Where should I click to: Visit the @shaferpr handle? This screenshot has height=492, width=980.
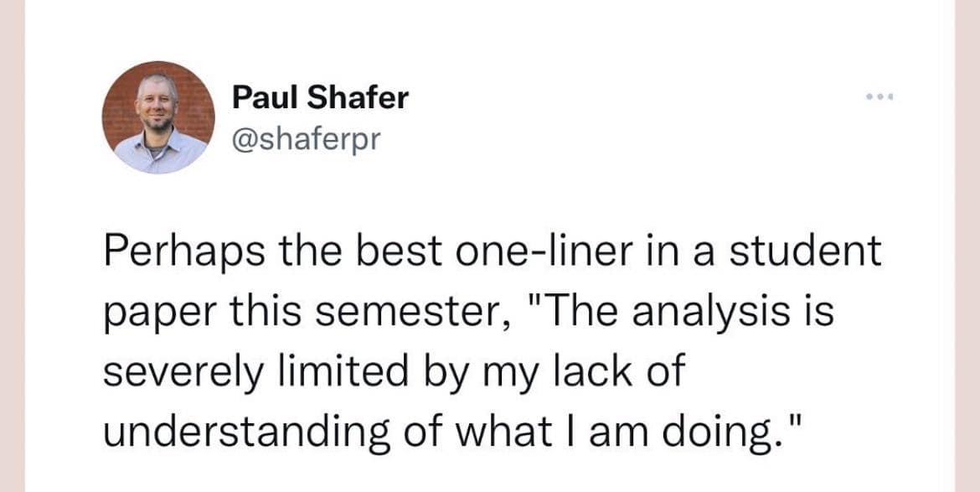(306, 137)
